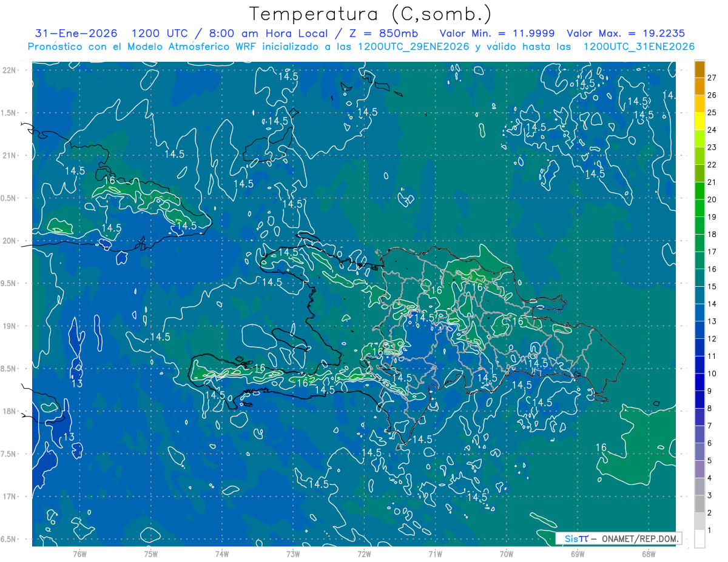728x562 pixels.
Task: Click the '74W' longitude label
Action: click(x=222, y=554)
